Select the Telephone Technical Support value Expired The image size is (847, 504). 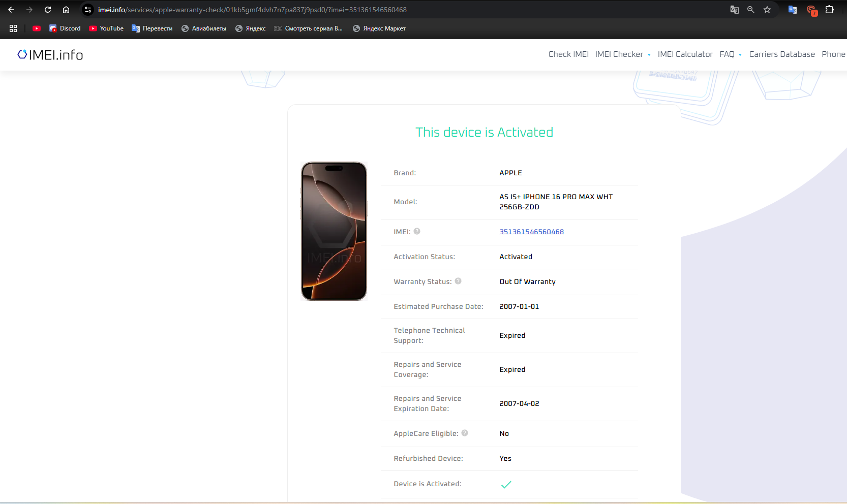tap(512, 335)
